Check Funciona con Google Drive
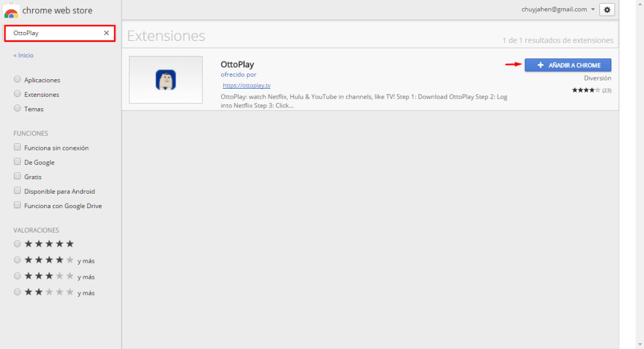 point(17,205)
